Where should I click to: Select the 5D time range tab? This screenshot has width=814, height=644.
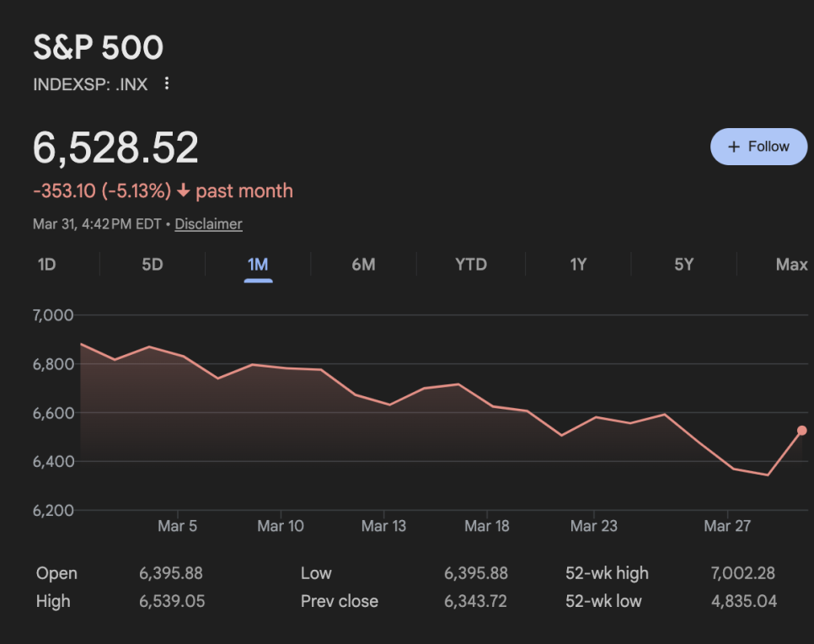click(152, 265)
